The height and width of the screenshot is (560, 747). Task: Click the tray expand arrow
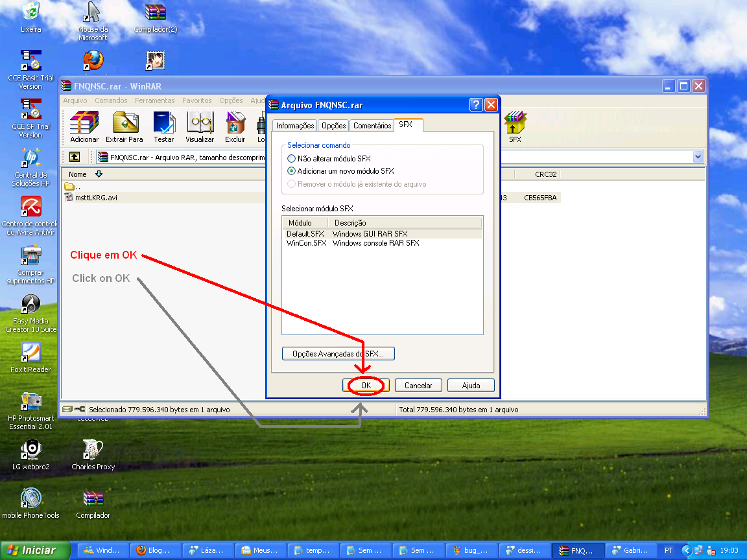point(687,550)
